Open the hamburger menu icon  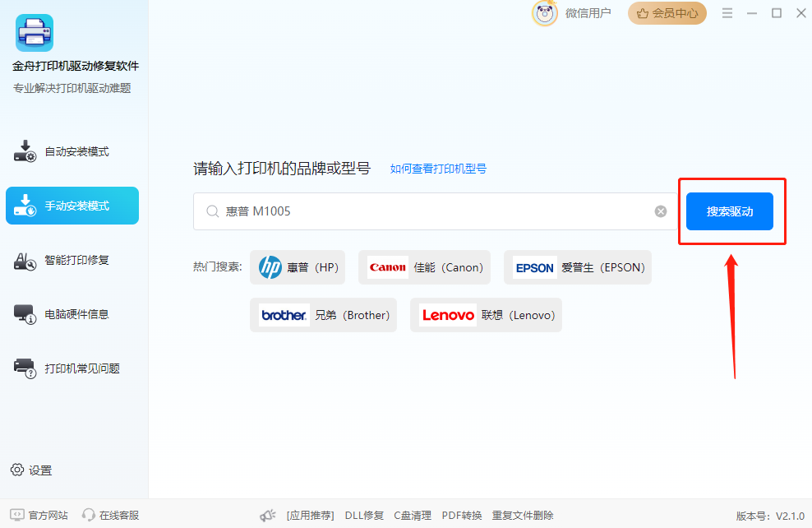click(x=727, y=13)
